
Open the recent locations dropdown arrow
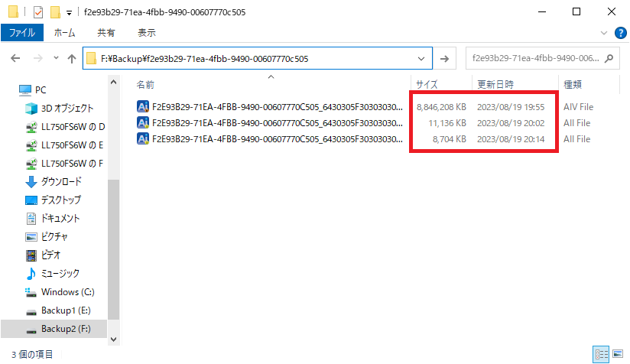coord(57,58)
